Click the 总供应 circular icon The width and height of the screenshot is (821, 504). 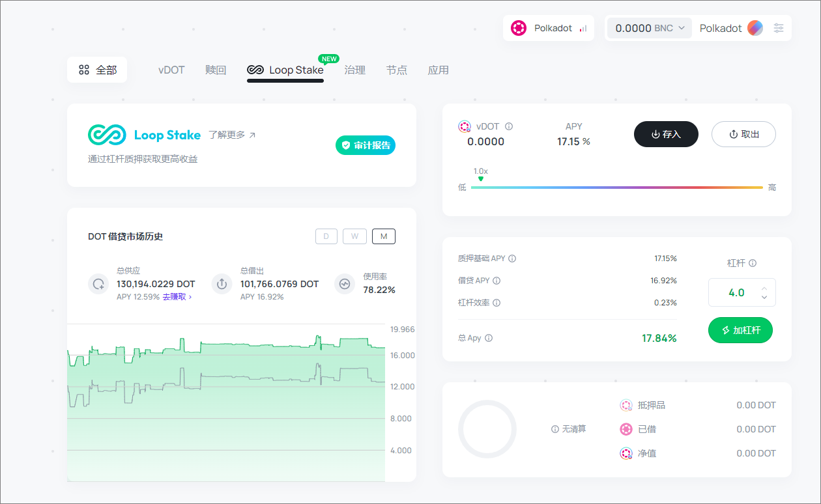(98, 284)
